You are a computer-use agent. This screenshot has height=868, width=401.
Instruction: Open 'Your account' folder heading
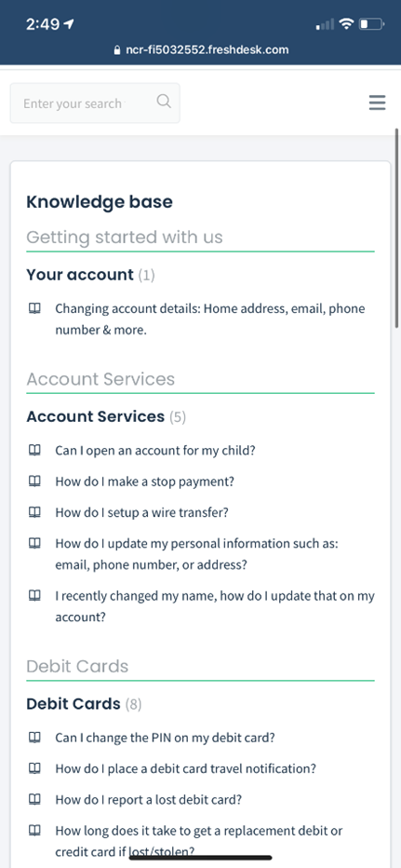80,275
